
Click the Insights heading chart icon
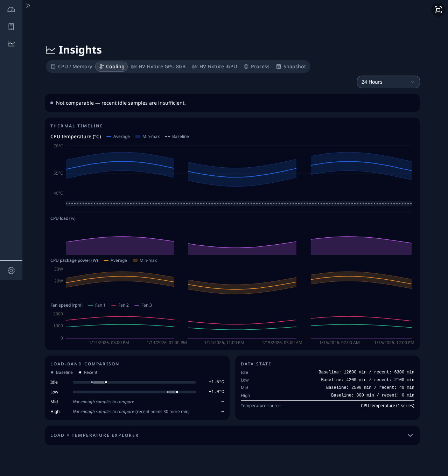pos(50,50)
